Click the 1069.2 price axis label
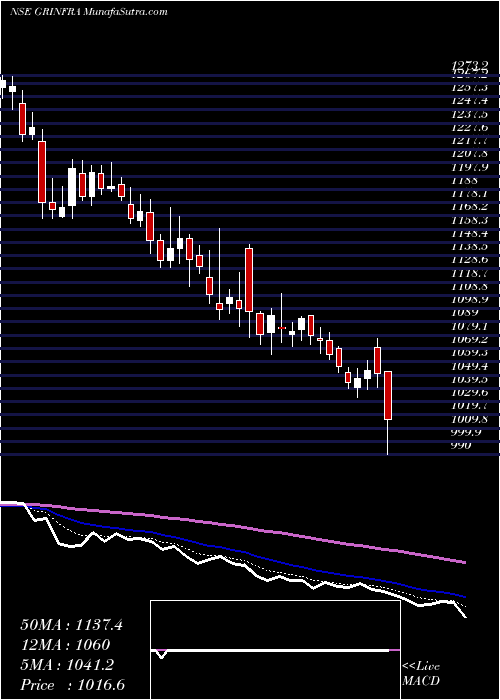Screen dimensions: 500x700 pos(470,339)
